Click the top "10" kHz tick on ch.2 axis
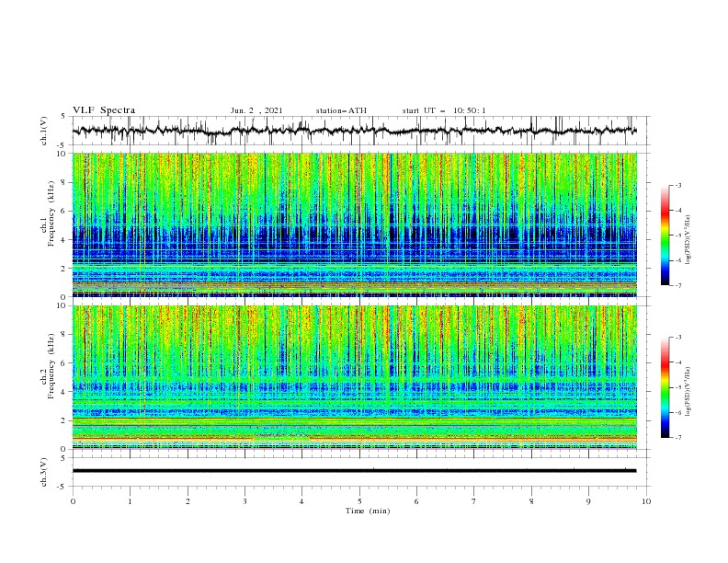Screen dimensions: 728x563 tap(63, 305)
